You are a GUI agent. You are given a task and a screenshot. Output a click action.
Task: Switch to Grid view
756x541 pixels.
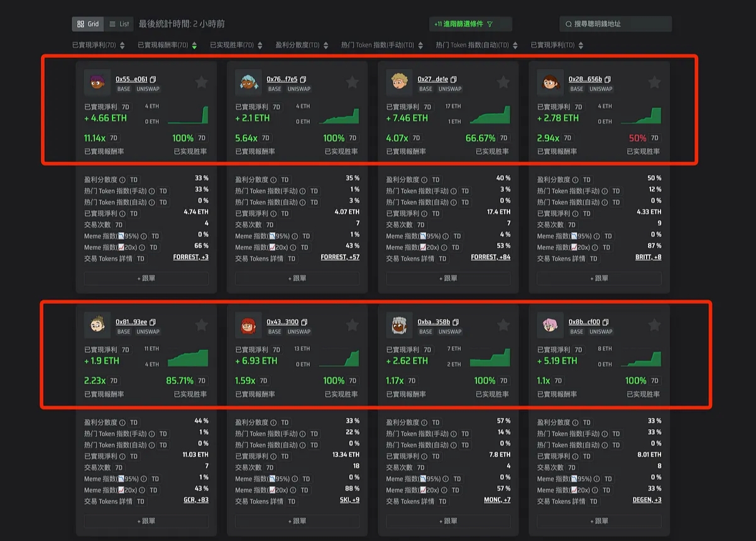pos(87,24)
